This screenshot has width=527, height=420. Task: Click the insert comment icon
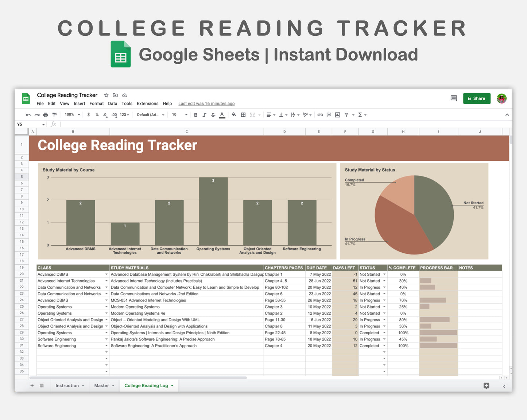(329, 114)
